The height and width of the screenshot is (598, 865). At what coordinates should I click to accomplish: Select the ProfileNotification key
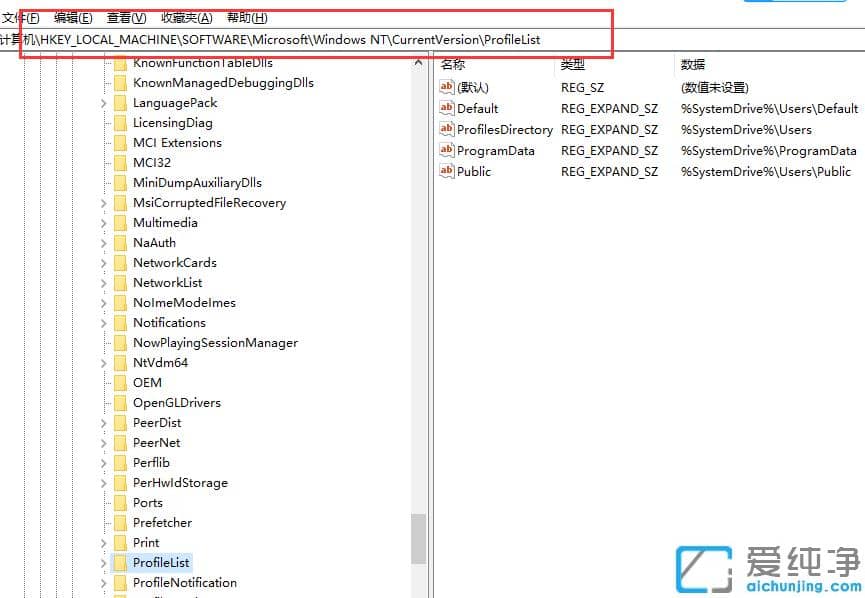tap(183, 582)
